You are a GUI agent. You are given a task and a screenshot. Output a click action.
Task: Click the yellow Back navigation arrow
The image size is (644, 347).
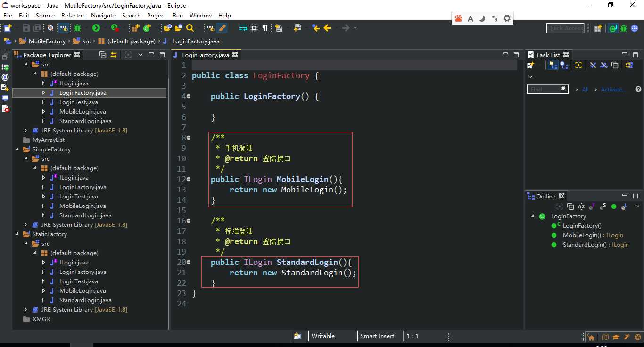327,28
